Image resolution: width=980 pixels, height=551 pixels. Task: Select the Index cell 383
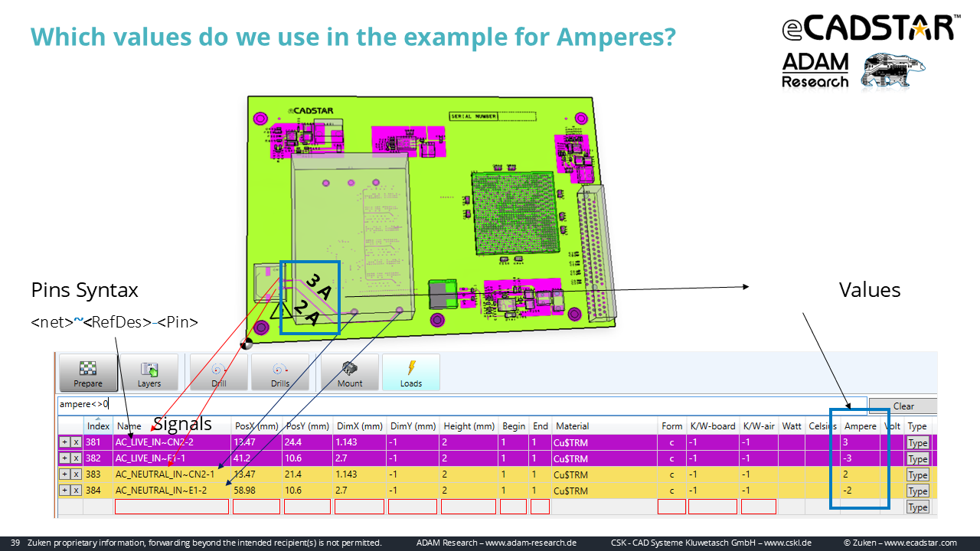(98, 474)
